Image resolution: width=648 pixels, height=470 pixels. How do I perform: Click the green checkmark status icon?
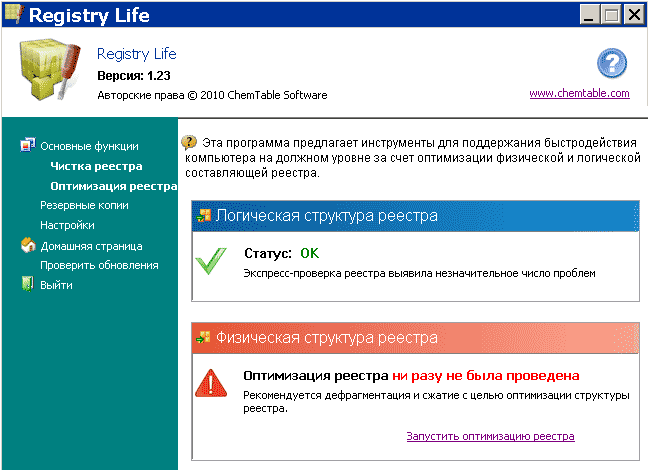click(x=211, y=261)
